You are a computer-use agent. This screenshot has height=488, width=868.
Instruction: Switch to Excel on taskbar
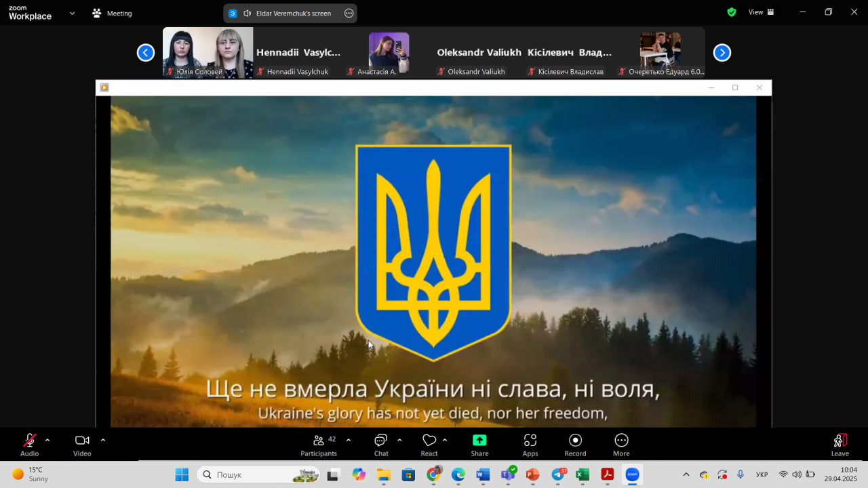[583, 474]
